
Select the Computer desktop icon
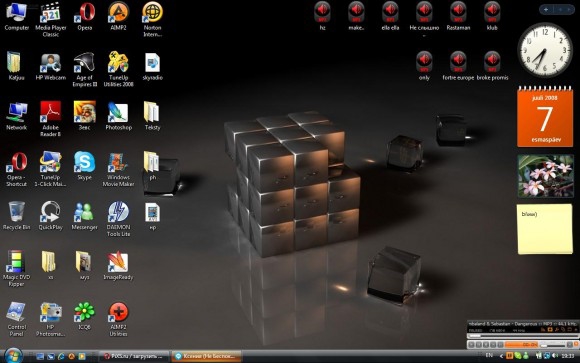pyautogui.click(x=16, y=16)
